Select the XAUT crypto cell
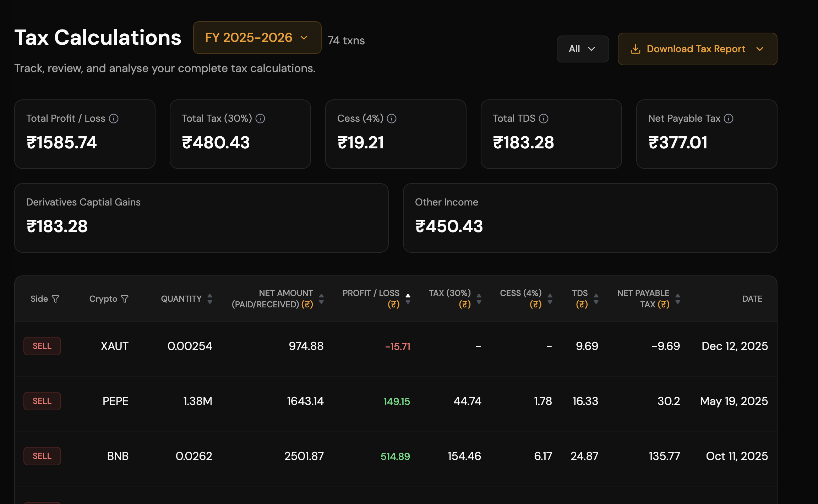 coord(115,346)
